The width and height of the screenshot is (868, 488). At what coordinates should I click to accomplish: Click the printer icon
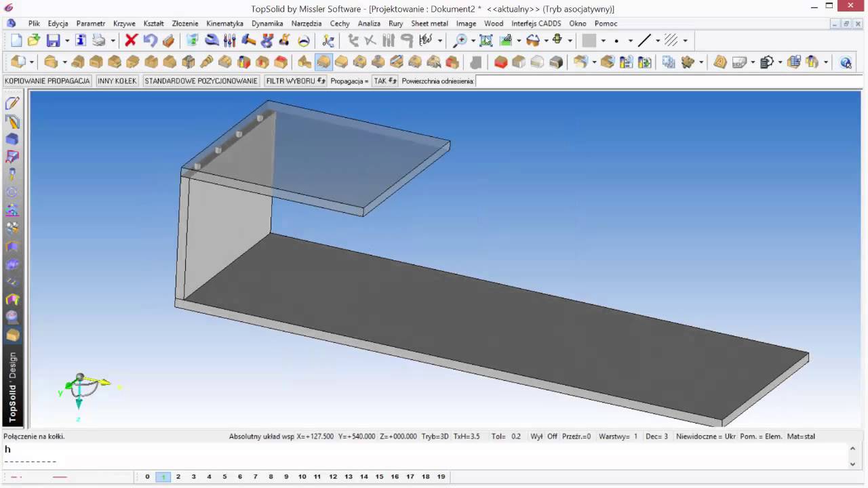point(99,41)
